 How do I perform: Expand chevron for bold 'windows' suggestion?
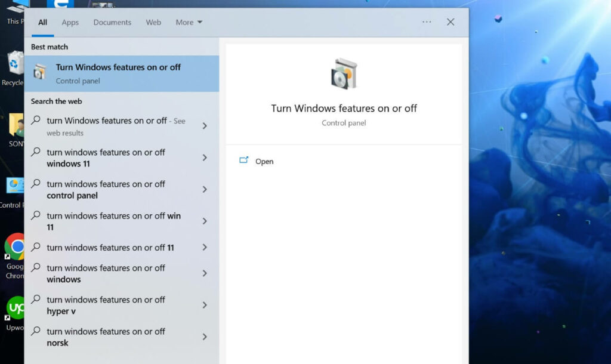click(x=205, y=273)
